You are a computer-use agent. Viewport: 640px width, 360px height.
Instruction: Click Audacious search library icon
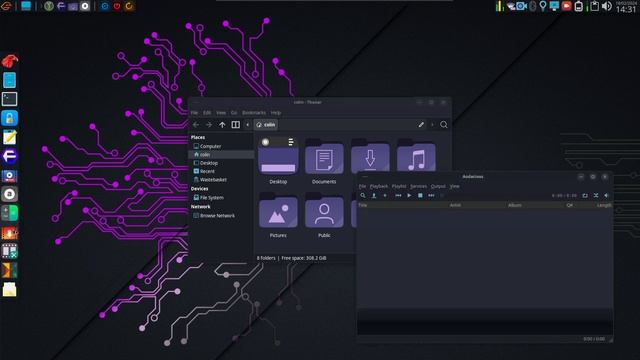363,196
